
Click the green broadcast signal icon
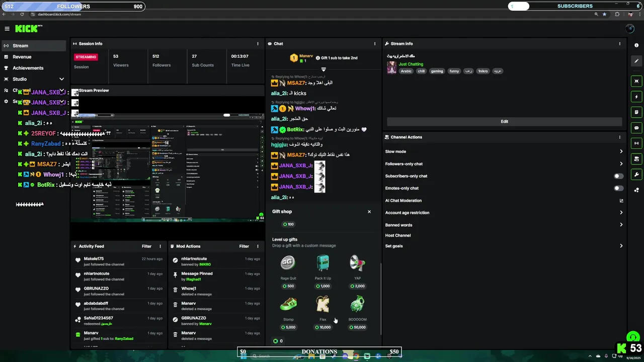tap(636, 143)
